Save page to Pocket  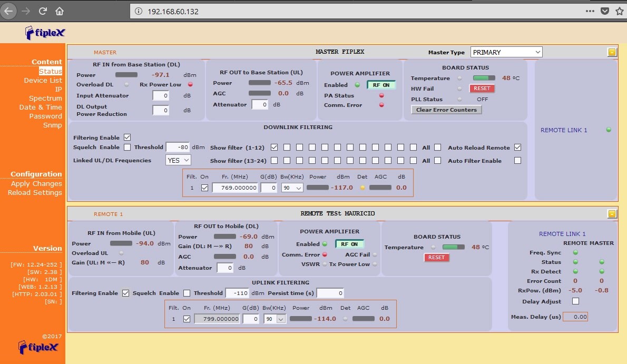[605, 11]
